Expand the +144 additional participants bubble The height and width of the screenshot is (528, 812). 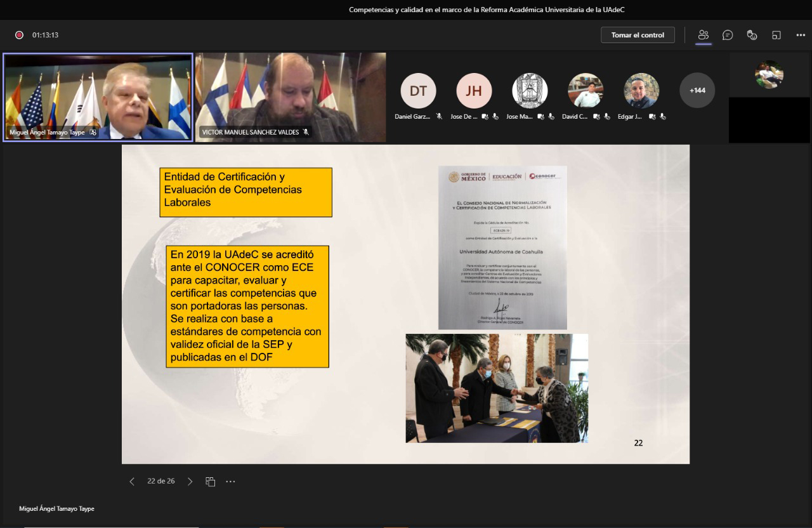coord(697,90)
